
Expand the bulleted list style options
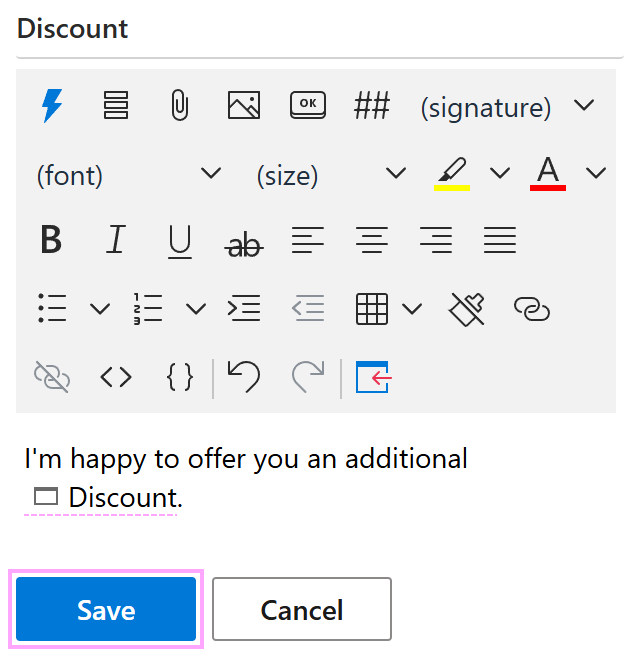click(x=100, y=309)
